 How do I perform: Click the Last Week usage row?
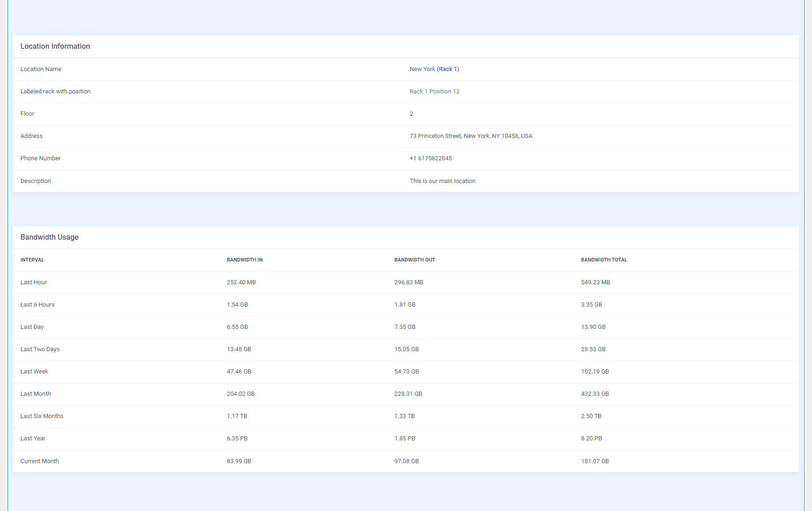(34, 371)
